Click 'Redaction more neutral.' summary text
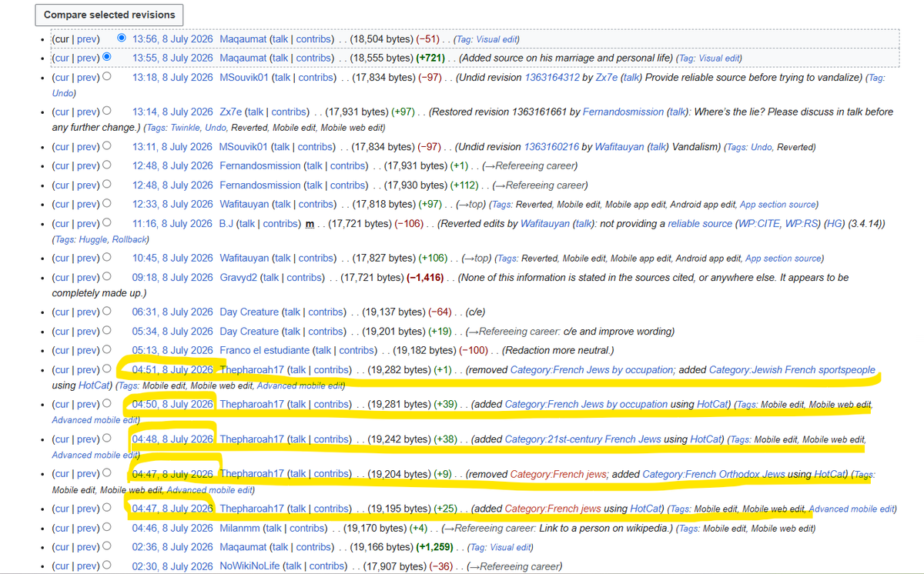 click(x=558, y=350)
